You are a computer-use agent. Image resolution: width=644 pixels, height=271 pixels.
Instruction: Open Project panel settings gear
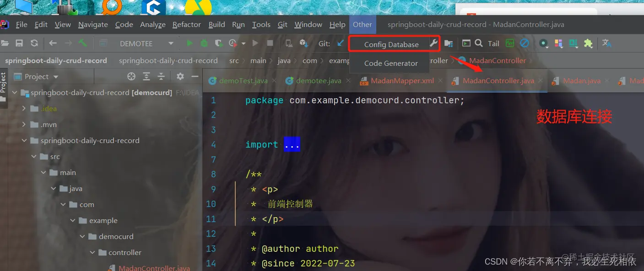(x=180, y=76)
